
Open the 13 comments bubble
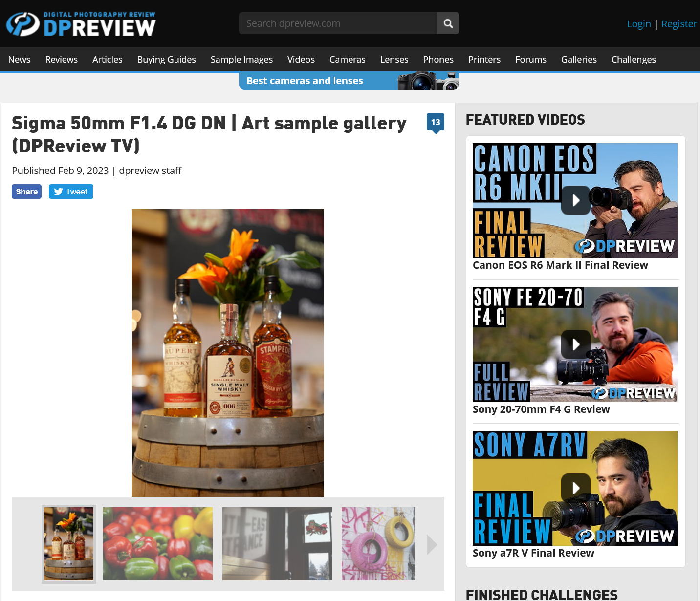pos(436,123)
